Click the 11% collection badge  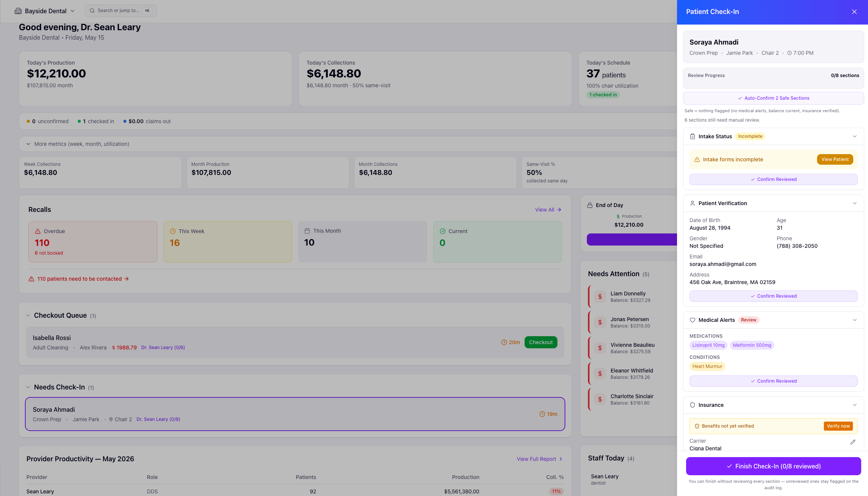[x=556, y=491]
